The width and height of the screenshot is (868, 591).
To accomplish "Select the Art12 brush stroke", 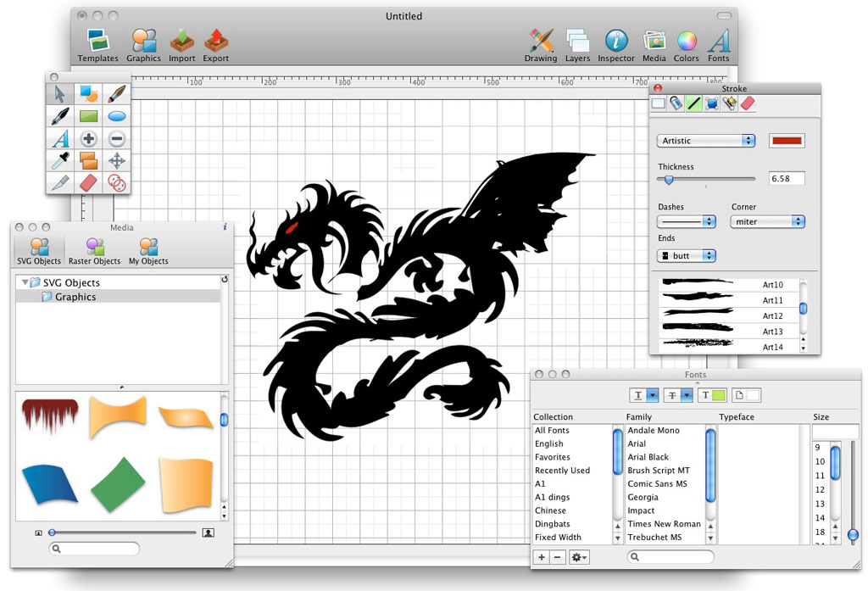I will [729, 315].
